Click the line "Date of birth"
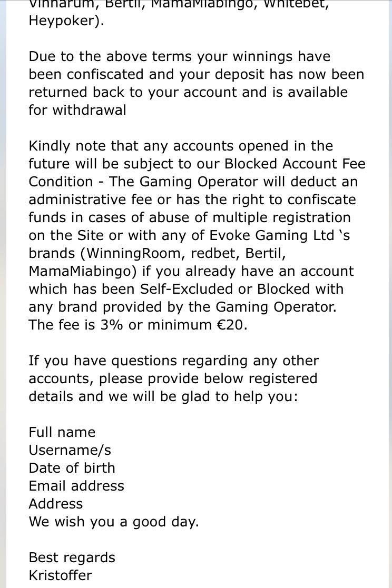This screenshot has height=588, width=392. click(72, 469)
